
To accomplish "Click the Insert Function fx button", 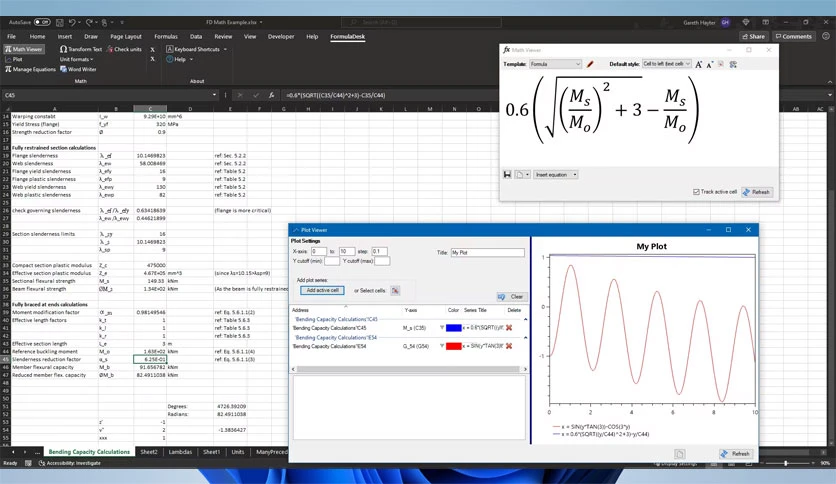I will point(271,95).
